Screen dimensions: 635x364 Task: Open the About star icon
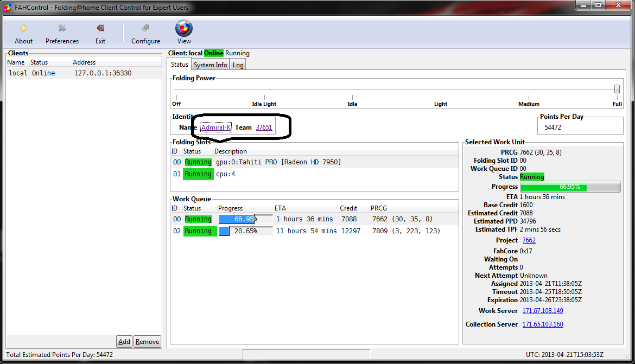pyautogui.click(x=23, y=28)
